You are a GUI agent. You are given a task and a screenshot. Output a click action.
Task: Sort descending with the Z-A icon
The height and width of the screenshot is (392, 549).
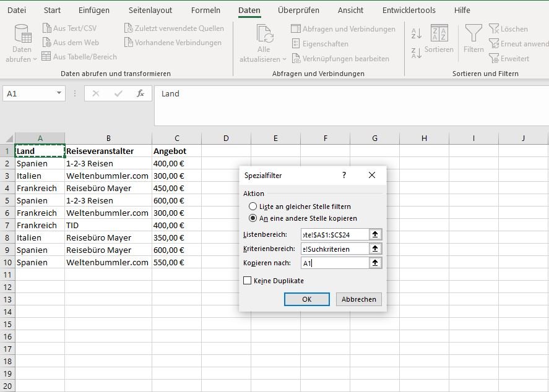click(417, 53)
